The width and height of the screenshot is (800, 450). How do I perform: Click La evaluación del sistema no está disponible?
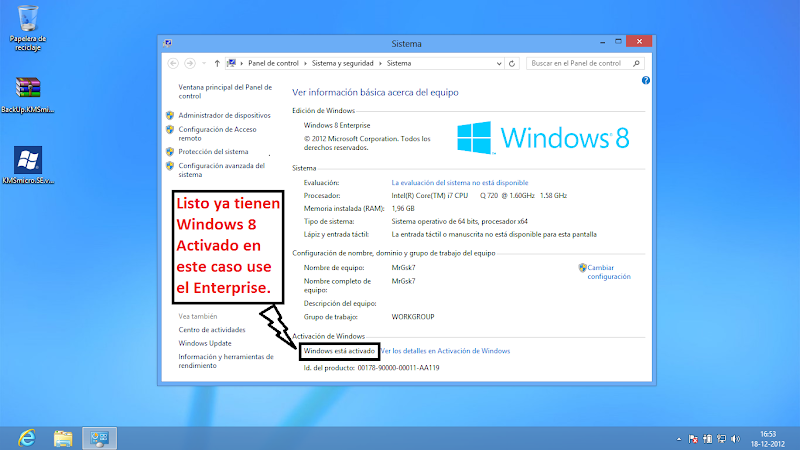460,183
